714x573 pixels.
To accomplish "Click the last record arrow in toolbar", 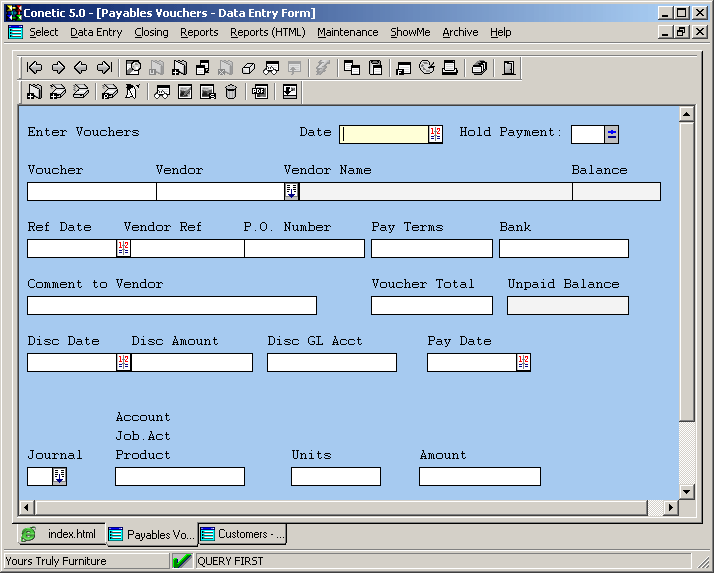I will point(104,68).
